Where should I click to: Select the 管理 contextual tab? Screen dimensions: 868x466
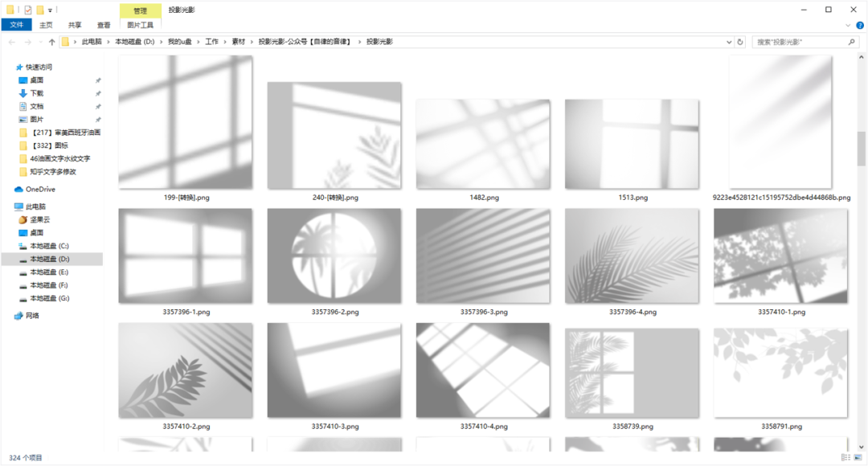[x=141, y=10]
